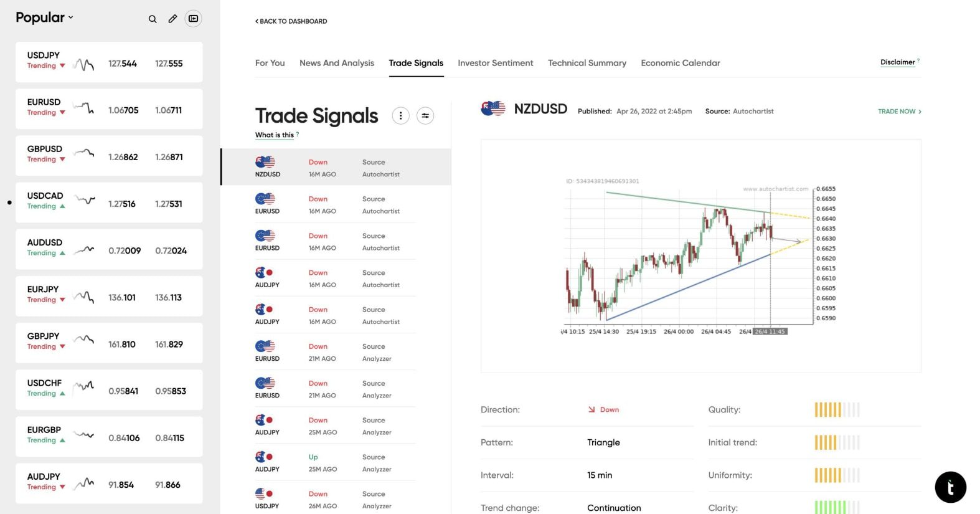Click the black chat bubble icon

click(x=950, y=487)
